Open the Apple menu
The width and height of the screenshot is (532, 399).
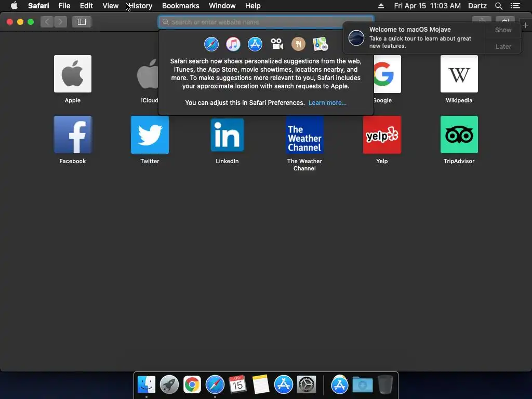pyautogui.click(x=14, y=6)
